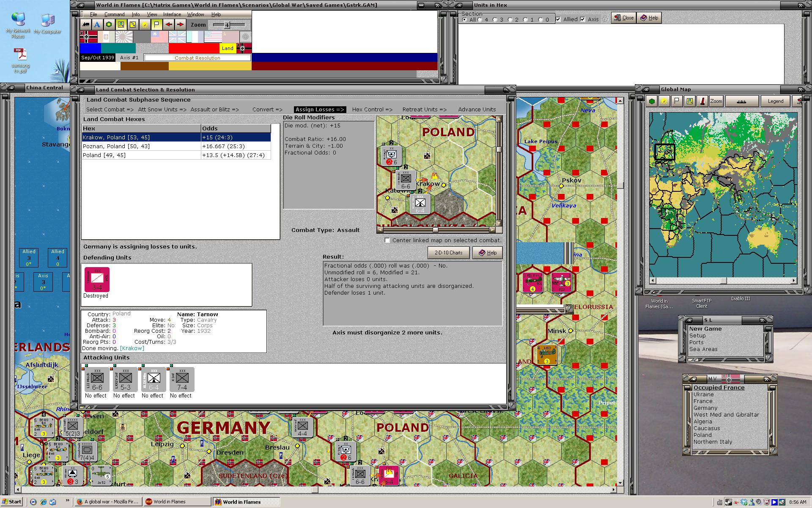Open the Interface menu
Viewport: 812px width, 508px height.
172,14
